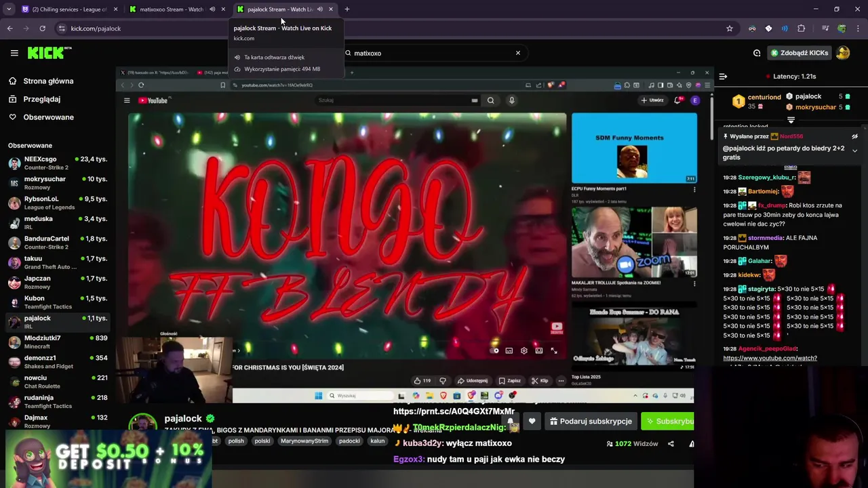The height and width of the screenshot is (488, 868).
Task: Go to Strona główna in sidebar
Action: [x=48, y=81]
